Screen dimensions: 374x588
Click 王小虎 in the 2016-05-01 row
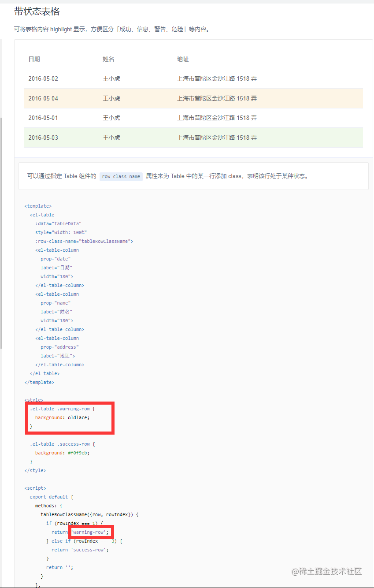[x=111, y=118]
